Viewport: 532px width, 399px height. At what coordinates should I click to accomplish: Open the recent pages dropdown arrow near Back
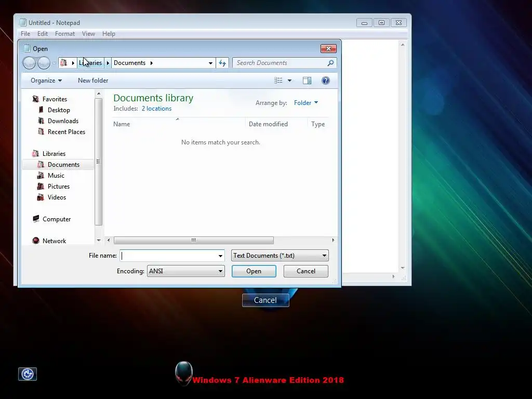point(54,63)
